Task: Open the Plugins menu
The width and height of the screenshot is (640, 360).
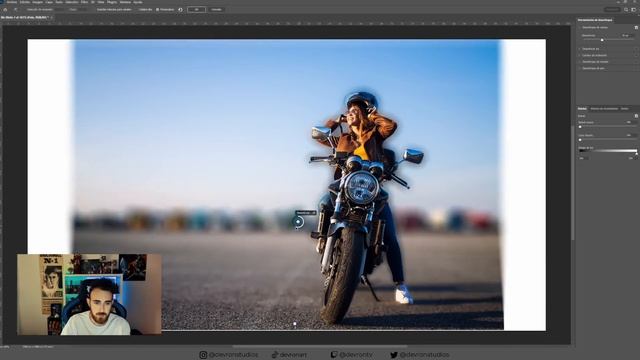Action: pos(112,2)
